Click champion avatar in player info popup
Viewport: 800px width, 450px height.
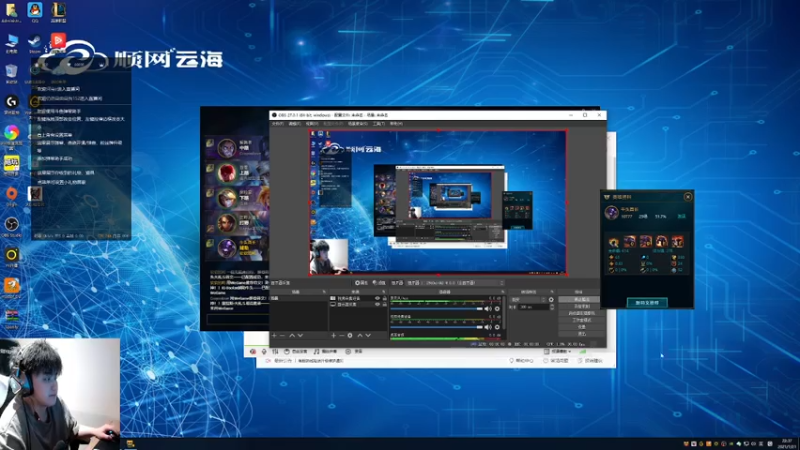611,212
